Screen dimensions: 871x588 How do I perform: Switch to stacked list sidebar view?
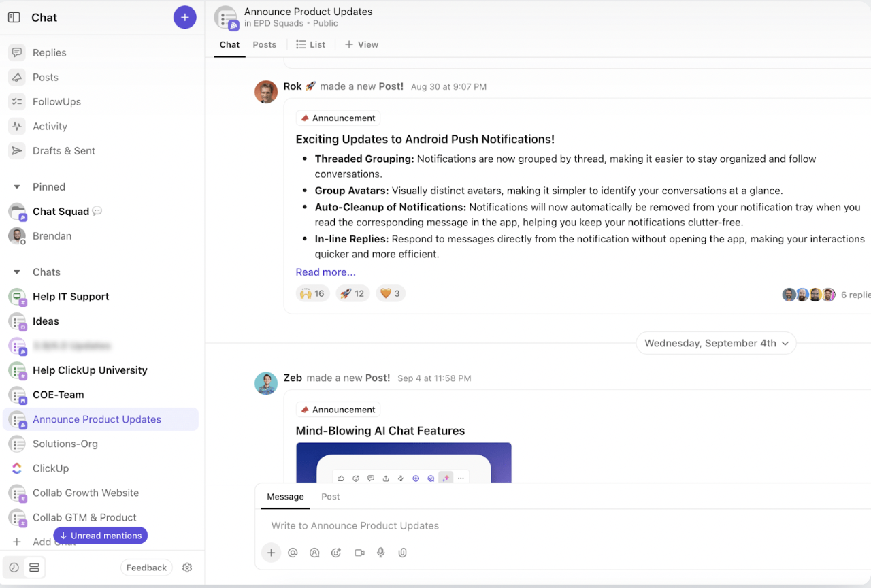click(35, 568)
